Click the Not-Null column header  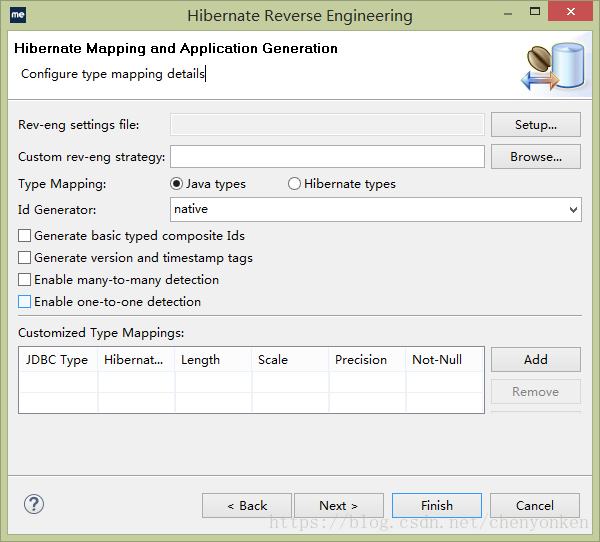(x=445, y=360)
